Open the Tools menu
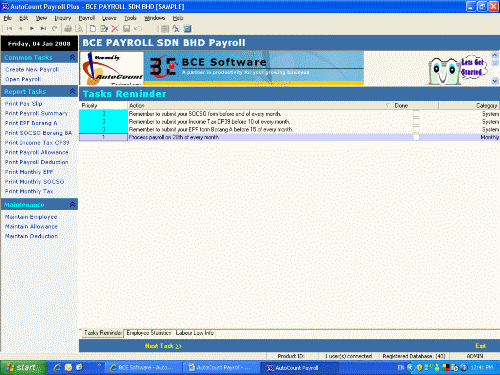Image resolution: width=500 pixels, height=375 pixels. tap(130, 18)
